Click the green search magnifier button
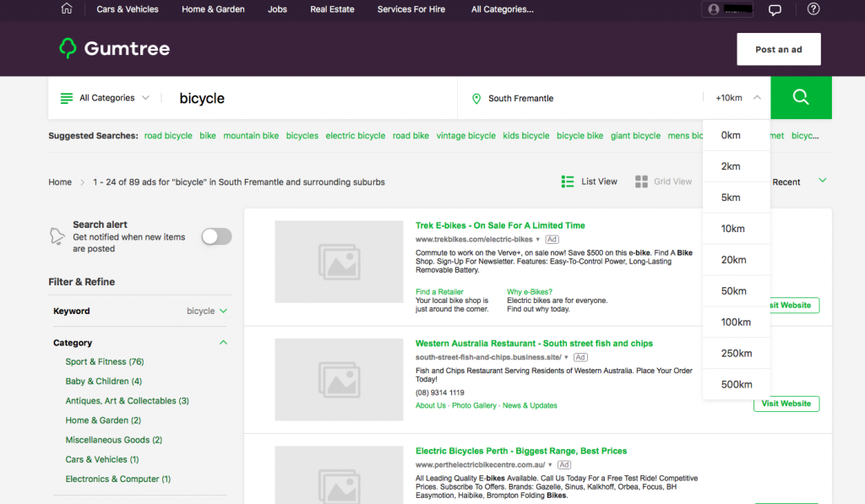This screenshot has width=865, height=504. point(801,98)
